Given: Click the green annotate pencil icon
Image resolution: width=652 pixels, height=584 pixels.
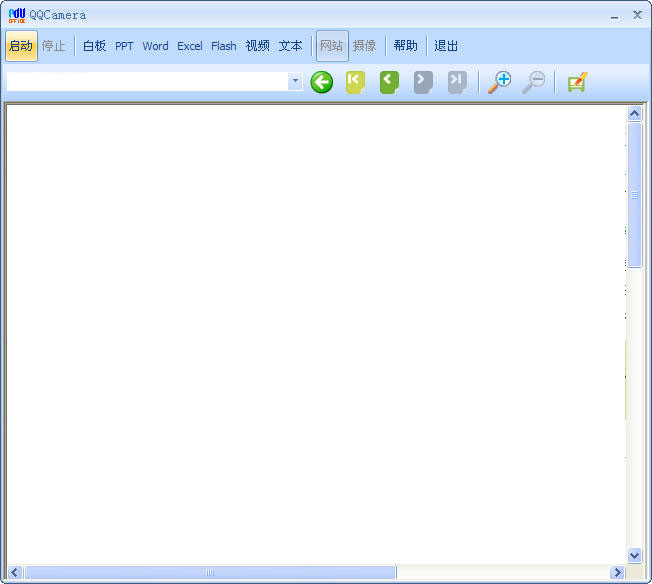Looking at the screenshot, I should pos(577,82).
